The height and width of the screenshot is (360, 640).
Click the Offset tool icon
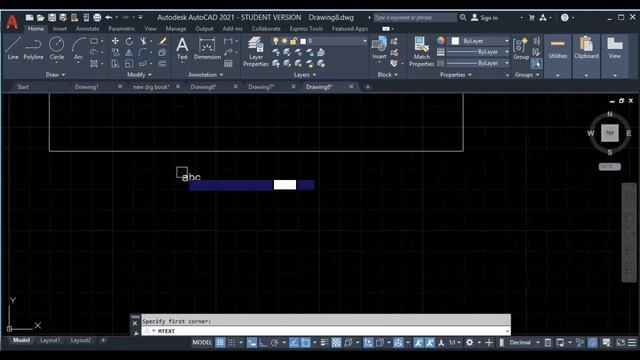point(163,64)
